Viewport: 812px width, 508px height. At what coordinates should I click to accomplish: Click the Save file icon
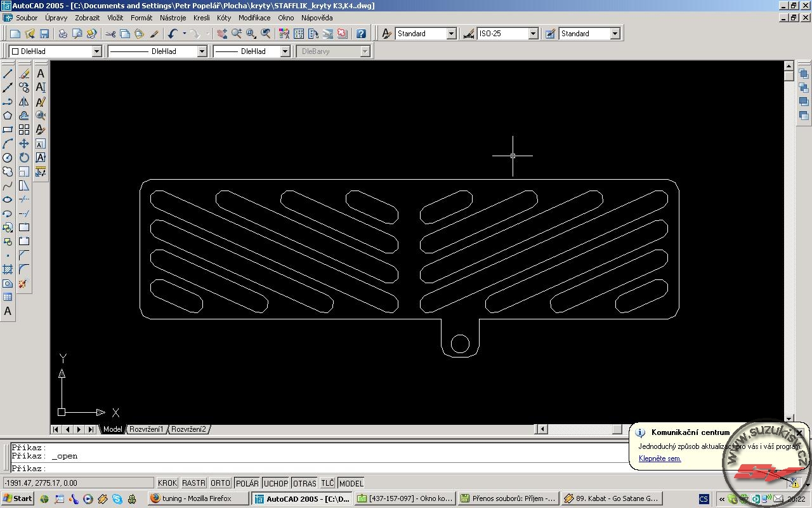(x=44, y=34)
